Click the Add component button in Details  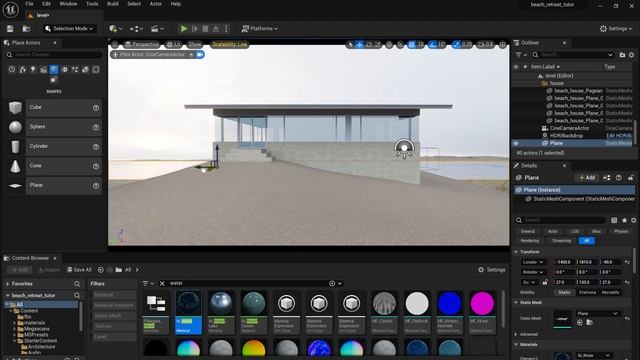click(587, 178)
